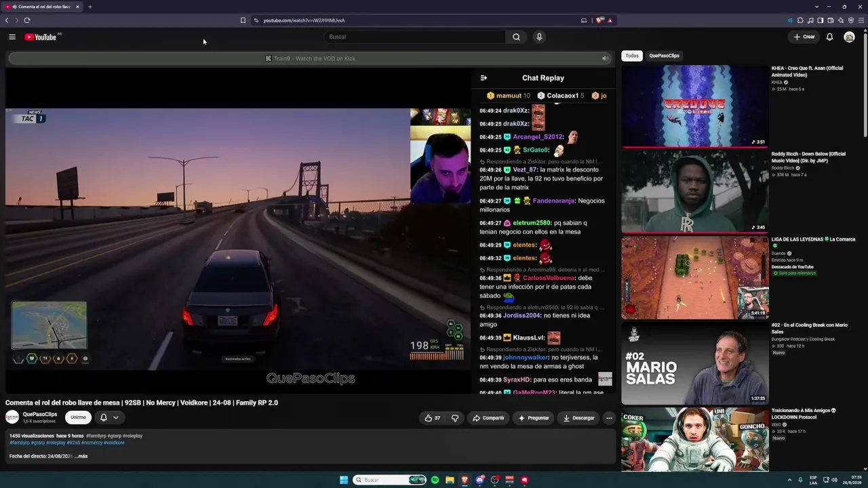The image size is (868, 488).
Task: Open the YouTube account avatar menu
Action: (849, 37)
